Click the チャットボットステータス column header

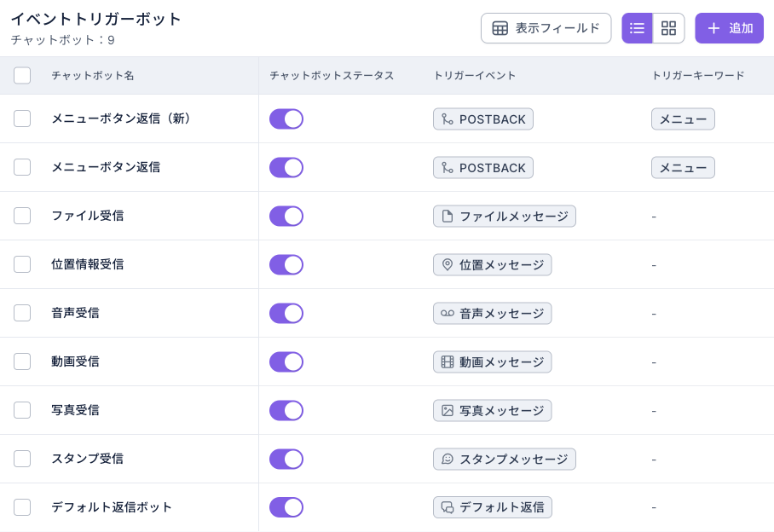(x=332, y=76)
